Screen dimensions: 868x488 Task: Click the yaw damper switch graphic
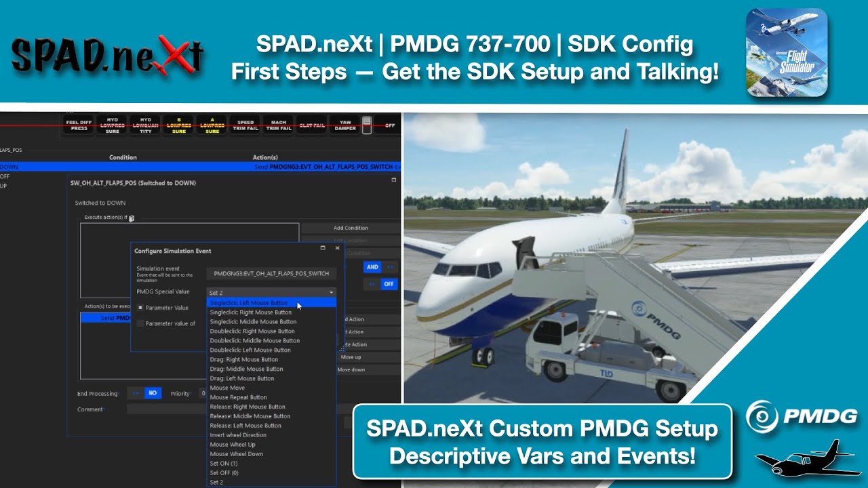point(367,125)
